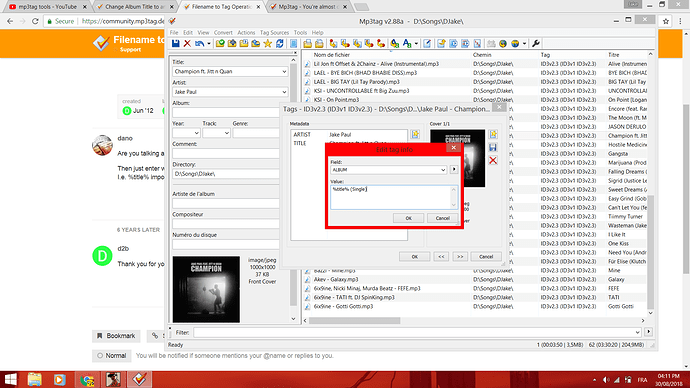
Task: Open the Title combo box dropdown
Action: click(x=284, y=71)
